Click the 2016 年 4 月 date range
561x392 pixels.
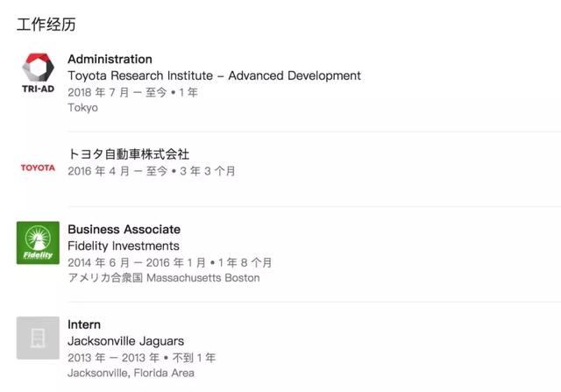click(117, 171)
